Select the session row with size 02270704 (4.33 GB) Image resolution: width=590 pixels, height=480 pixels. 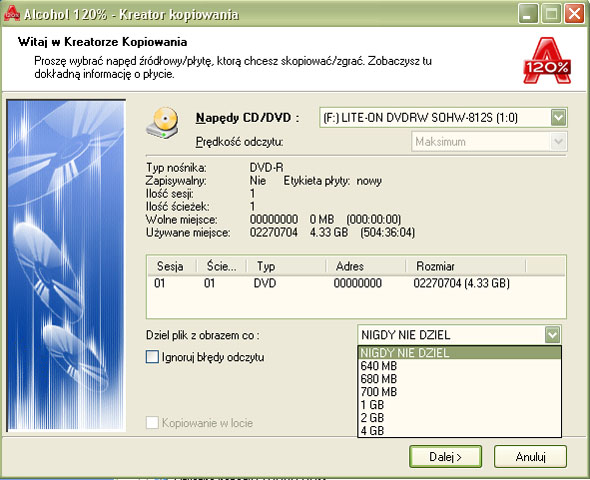pos(356,283)
